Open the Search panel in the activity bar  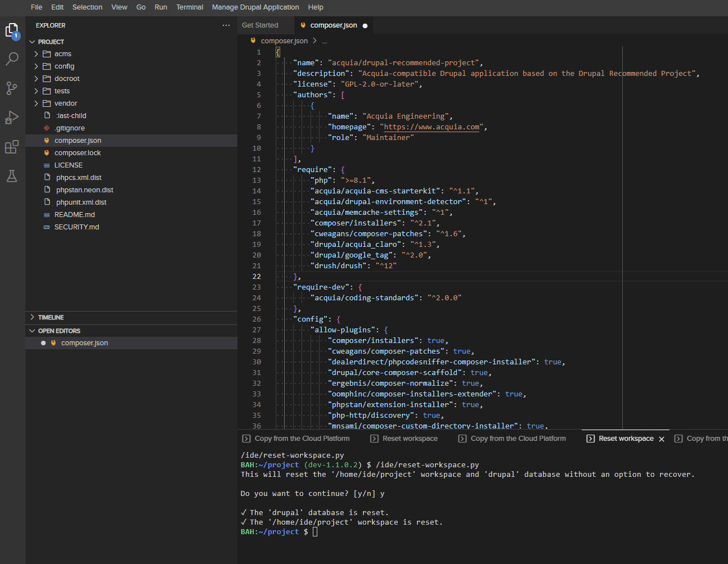point(12,58)
